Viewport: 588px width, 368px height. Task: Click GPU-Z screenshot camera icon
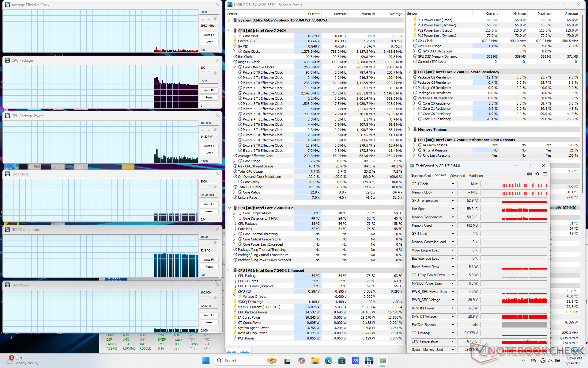(x=529, y=174)
